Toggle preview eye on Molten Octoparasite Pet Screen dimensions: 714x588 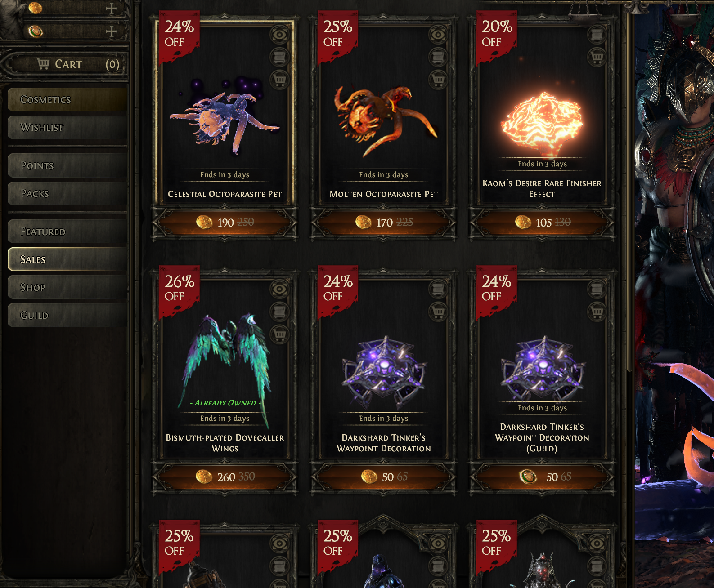click(438, 35)
